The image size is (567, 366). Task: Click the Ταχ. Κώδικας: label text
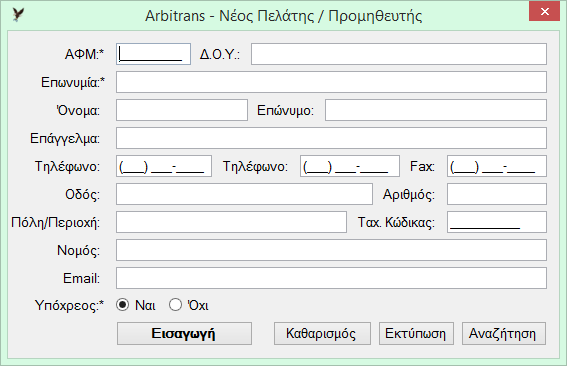point(396,222)
